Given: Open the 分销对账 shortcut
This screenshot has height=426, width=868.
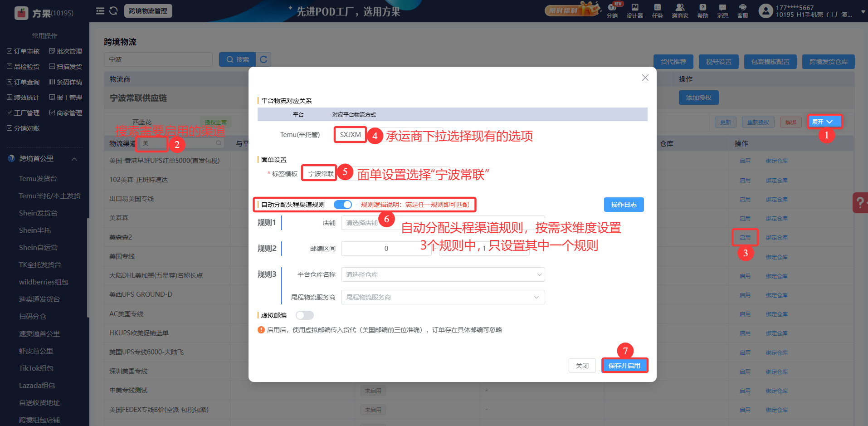Looking at the screenshot, I should point(23,128).
